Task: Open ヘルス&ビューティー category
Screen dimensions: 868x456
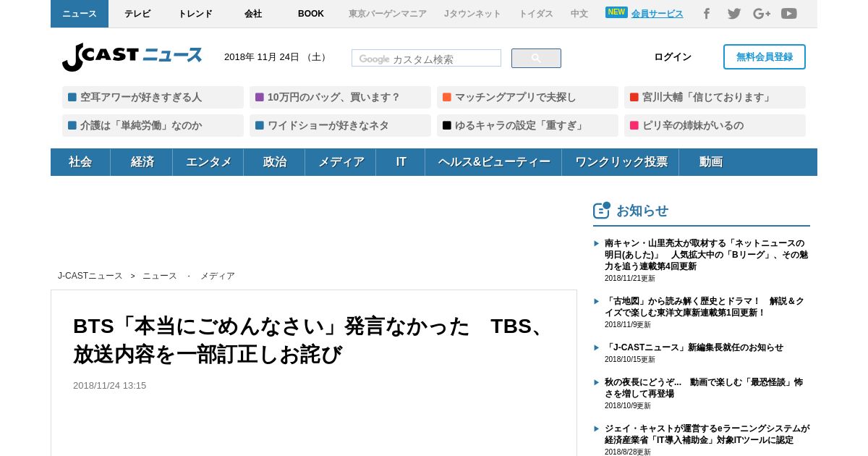Action: point(493,162)
